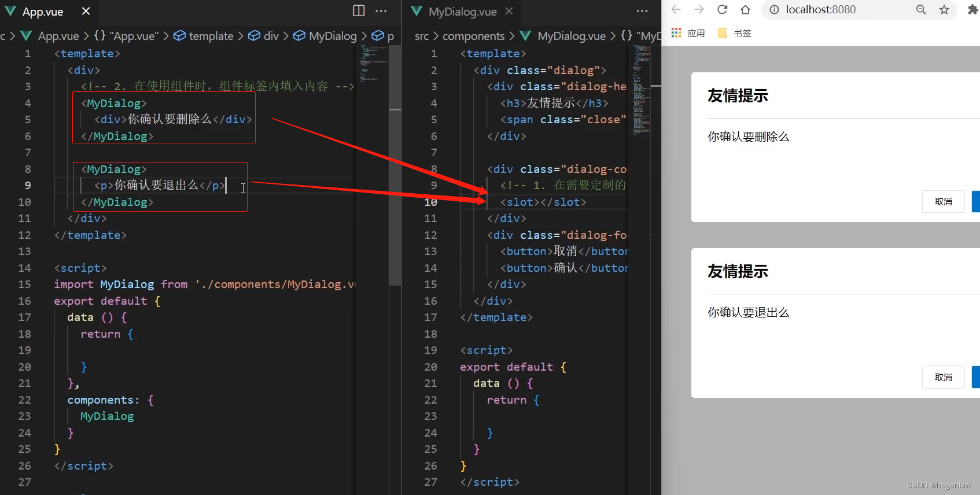The image size is (980, 495).
Task: Open the "App.vue" braces breadcrumb item
Action: click(x=126, y=36)
